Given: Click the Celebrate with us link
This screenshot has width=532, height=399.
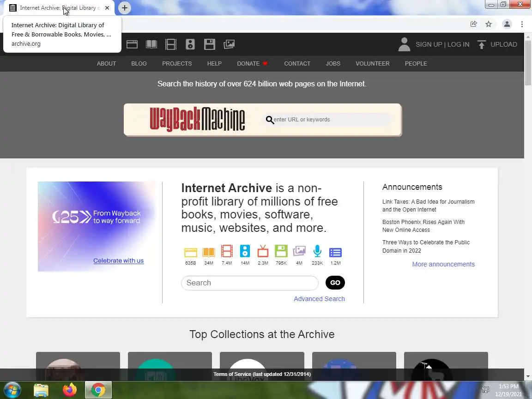Looking at the screenshot, I should tap(118, 260).
